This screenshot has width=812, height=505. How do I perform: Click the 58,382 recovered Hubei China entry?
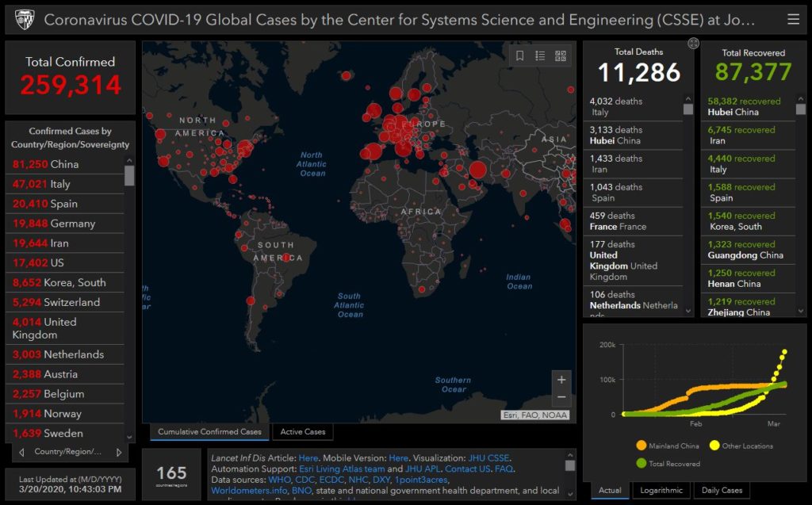[749, 107]
